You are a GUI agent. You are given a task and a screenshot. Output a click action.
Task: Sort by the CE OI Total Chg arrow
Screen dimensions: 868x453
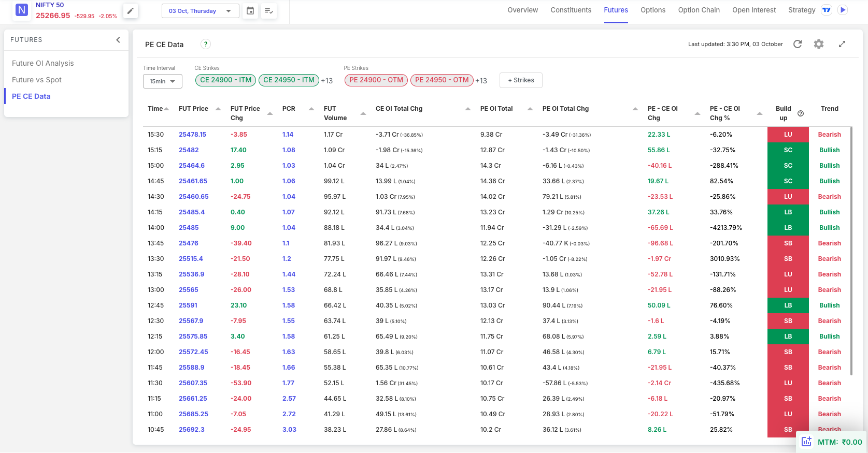click(x=468, y=109)
